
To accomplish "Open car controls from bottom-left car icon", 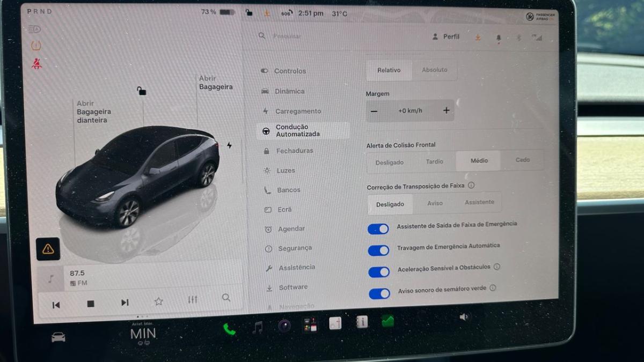I will pos(58,337).
